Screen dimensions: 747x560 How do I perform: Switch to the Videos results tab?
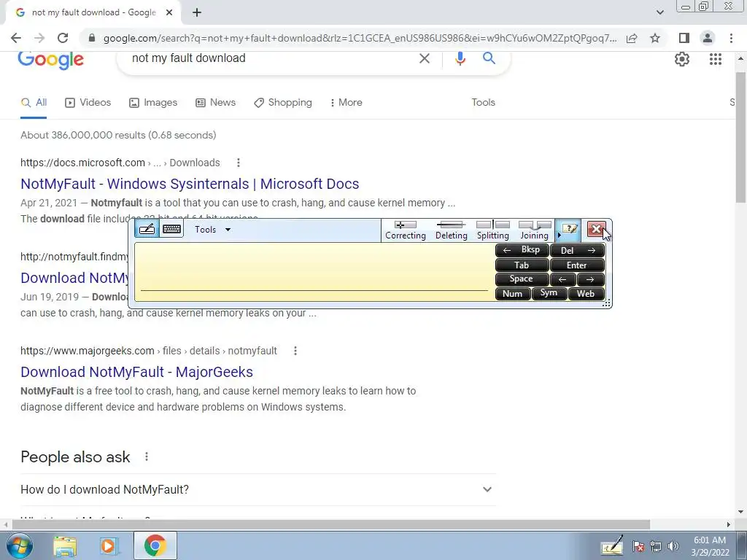tap(88, 102)
